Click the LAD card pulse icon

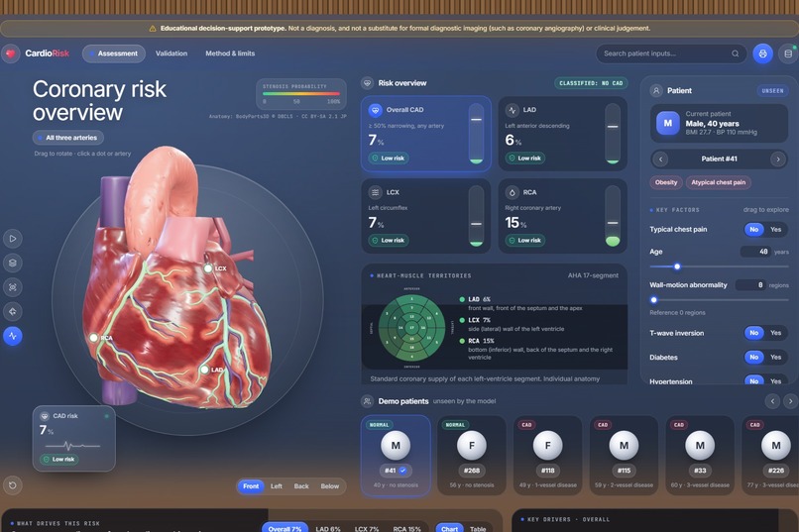tap(513, 109)
